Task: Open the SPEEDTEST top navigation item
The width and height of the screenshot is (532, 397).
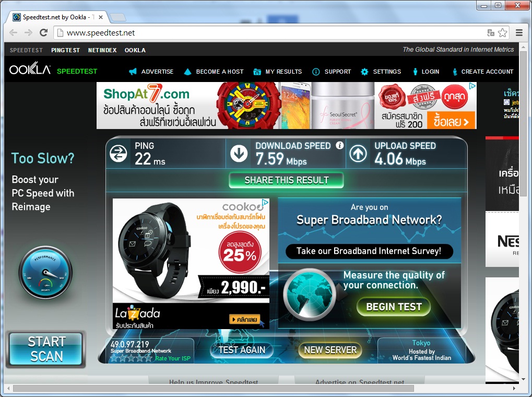Action: pyautogui.click(x=26, y=50)
